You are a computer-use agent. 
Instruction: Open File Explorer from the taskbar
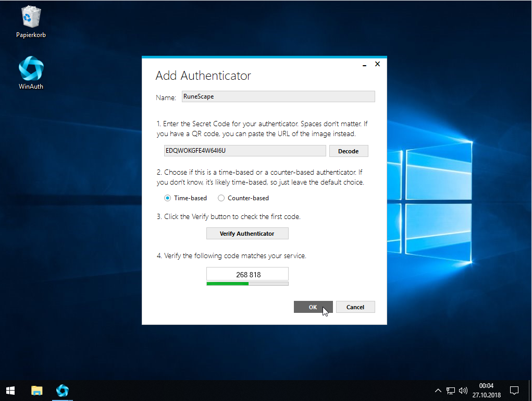tap(36, 390)
